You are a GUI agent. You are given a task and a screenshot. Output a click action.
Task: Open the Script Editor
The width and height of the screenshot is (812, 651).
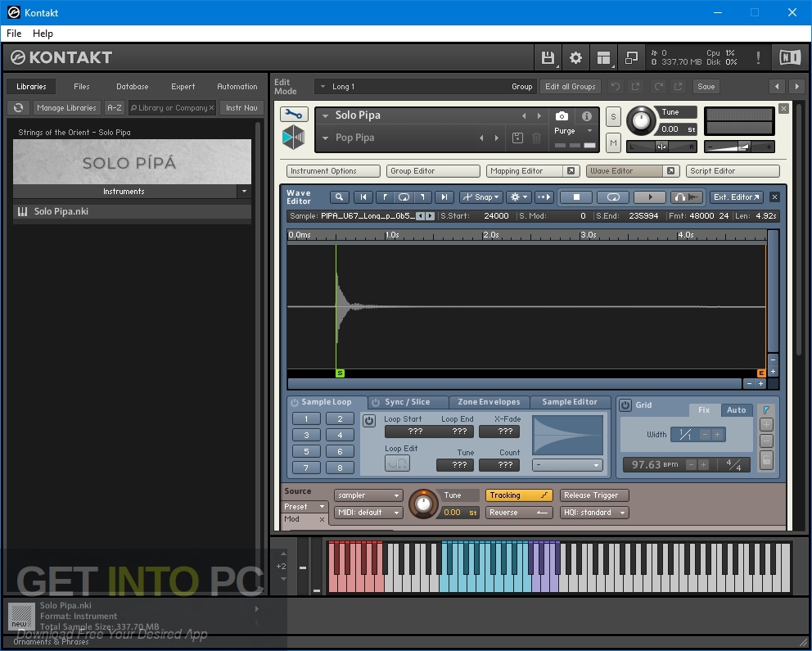(733, 171)
